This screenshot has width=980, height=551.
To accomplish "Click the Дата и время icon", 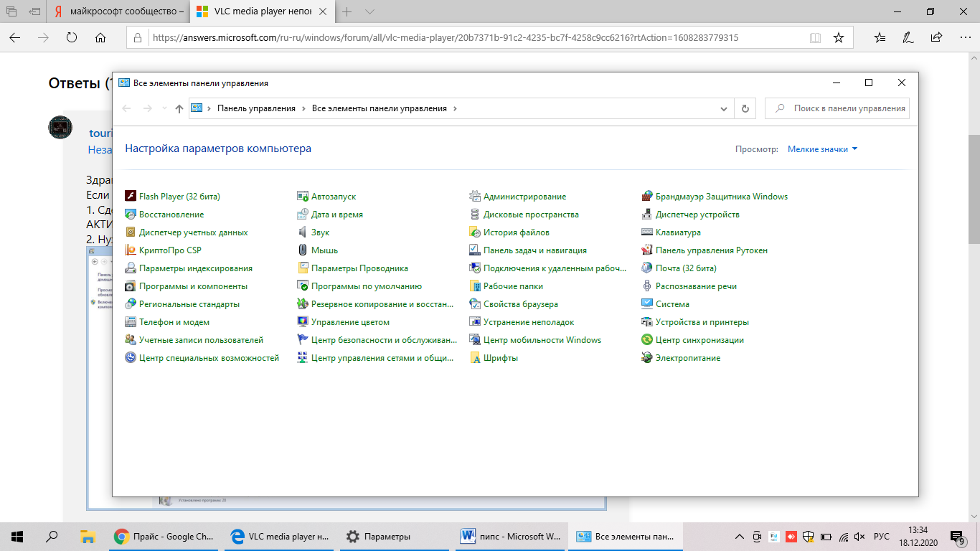I will pos(303,214).
